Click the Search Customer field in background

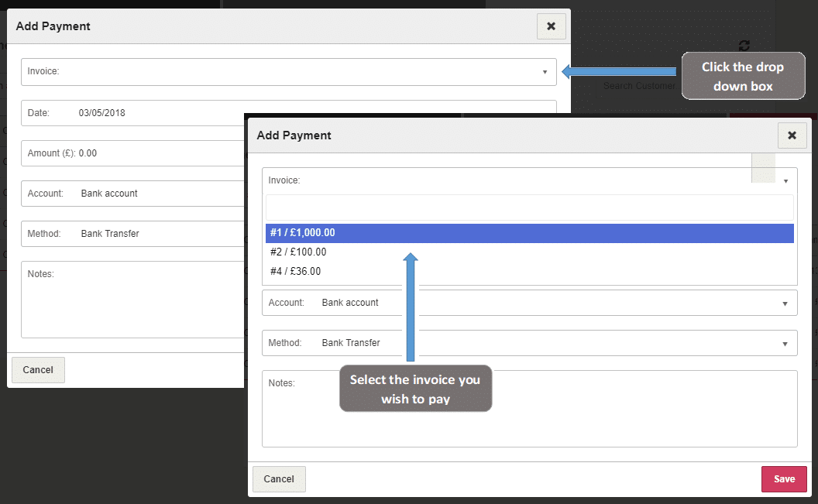639,86
